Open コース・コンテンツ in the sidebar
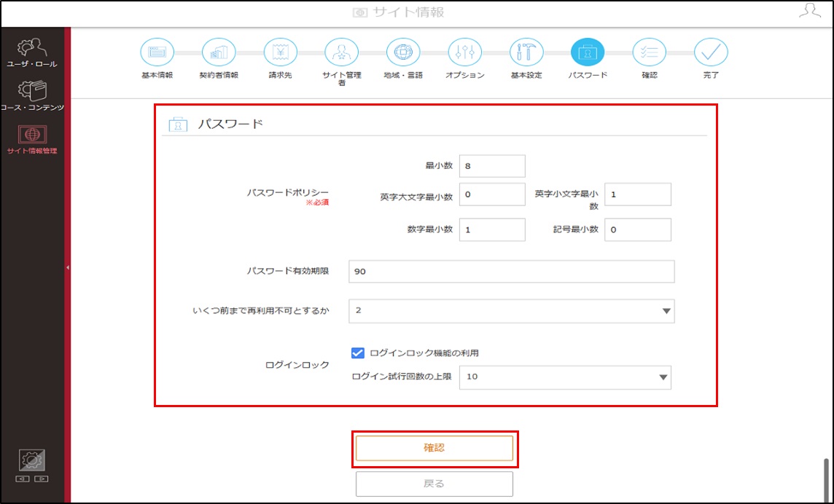This screenshot has height=504, width=834. coord(32,97)
